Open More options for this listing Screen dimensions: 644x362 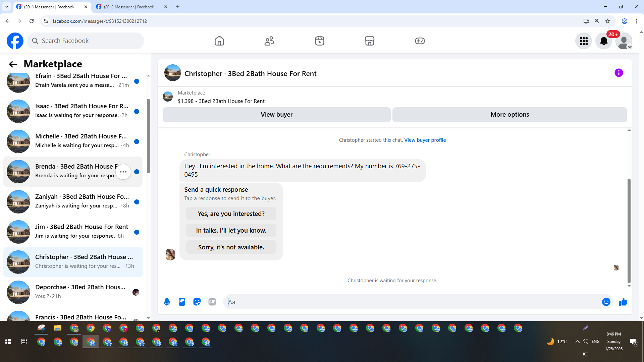coord(510,115)
